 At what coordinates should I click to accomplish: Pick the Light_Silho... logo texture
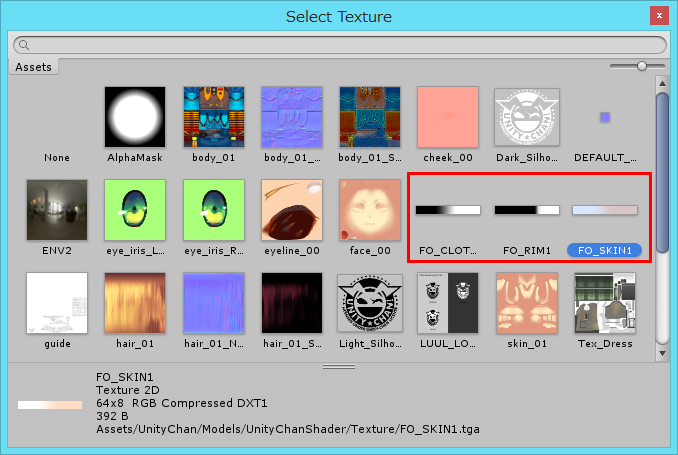(x=370, y=303)
